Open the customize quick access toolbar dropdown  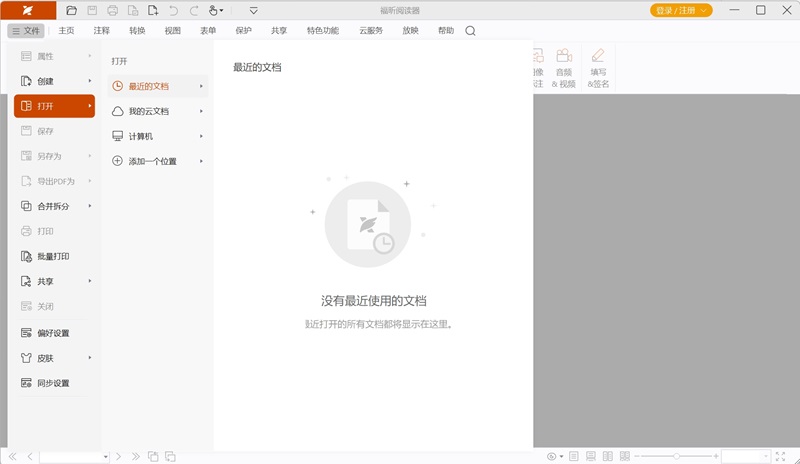click(253, 10)
